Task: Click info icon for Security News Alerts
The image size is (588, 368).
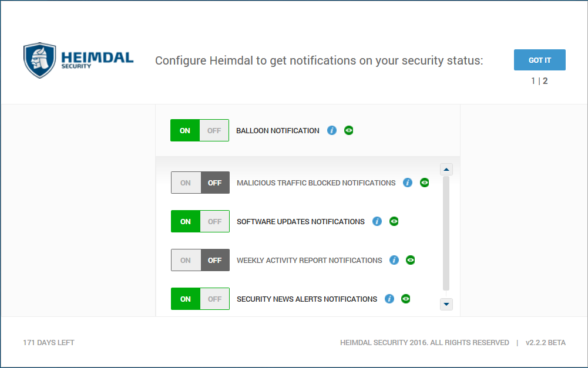Action: point(389,299)
